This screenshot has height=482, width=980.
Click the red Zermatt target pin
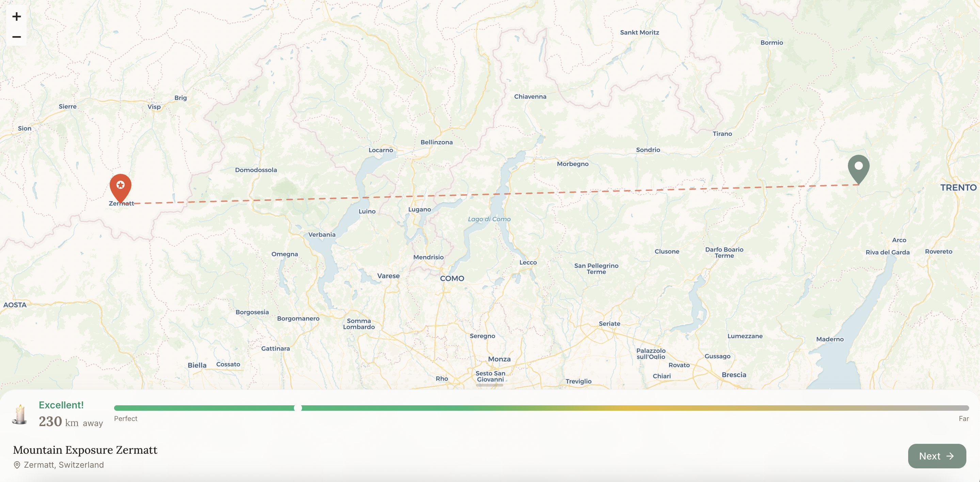(x=121, y=186)
